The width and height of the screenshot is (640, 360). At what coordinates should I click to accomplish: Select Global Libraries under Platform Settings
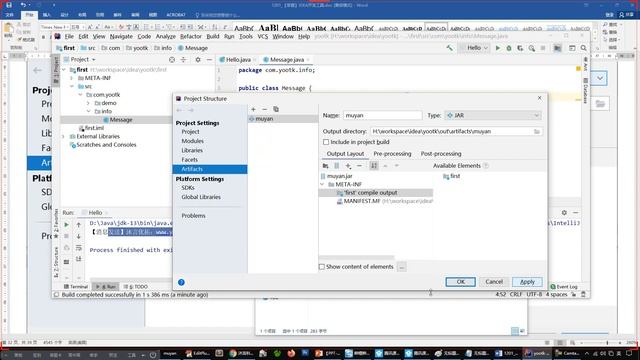(x=201, y=197)
